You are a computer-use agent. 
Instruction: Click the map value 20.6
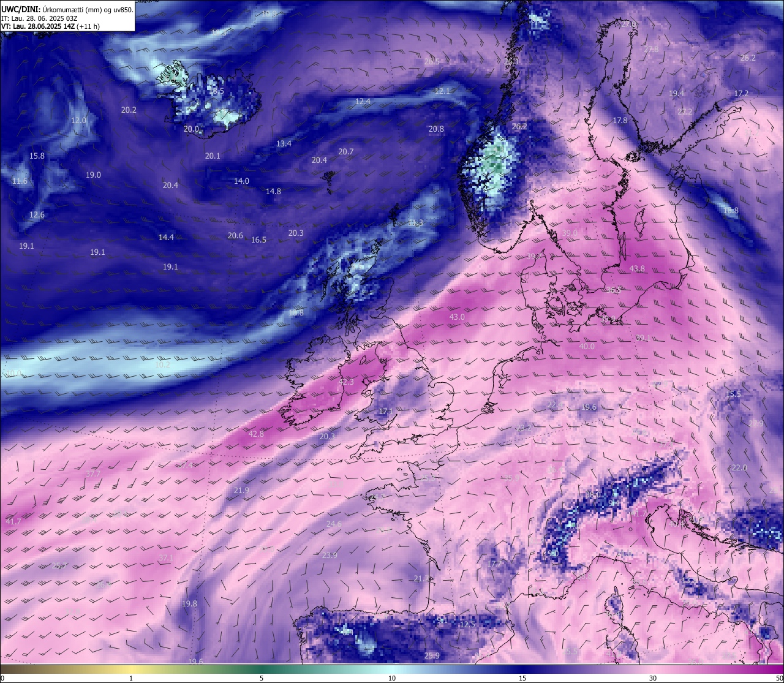(x=235, y=236)
